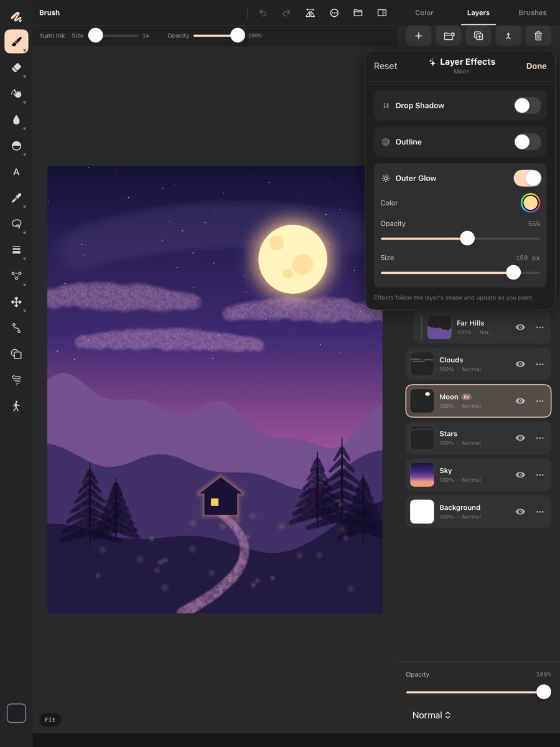Toggle symmetry mirror guide
The image size is (560, 747).
pos(310,12)
